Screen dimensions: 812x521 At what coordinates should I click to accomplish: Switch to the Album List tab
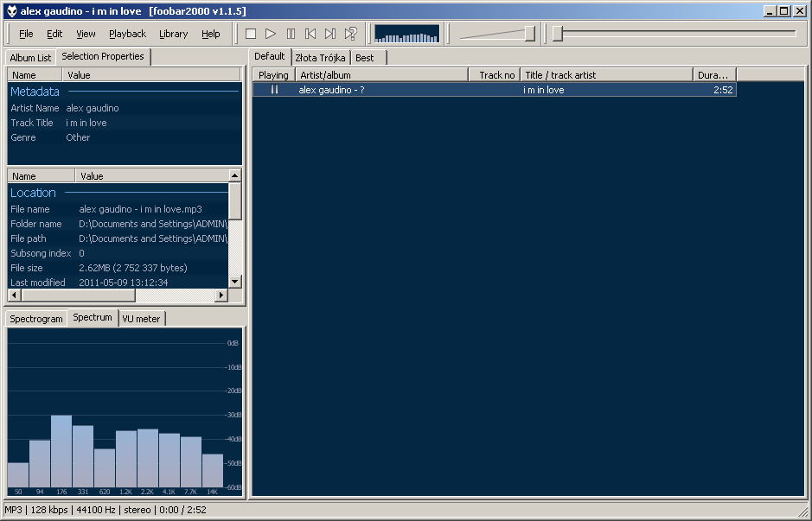31,58
